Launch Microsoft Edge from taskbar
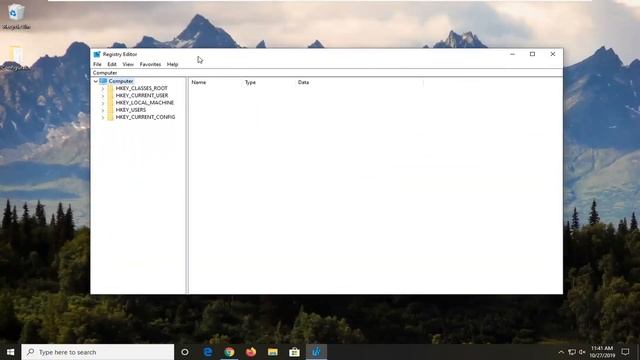Screen dimensions: 640x360 [x=208, y=352]
